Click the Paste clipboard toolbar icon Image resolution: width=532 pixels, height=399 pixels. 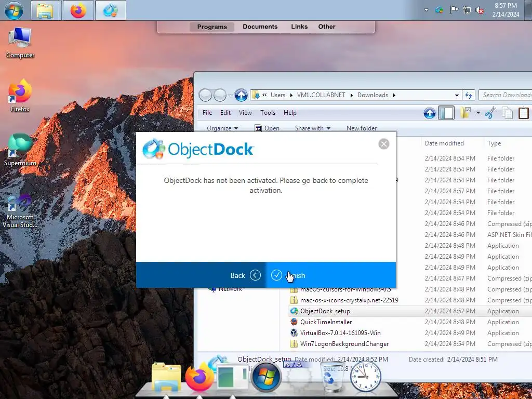(x=524, y=113)
